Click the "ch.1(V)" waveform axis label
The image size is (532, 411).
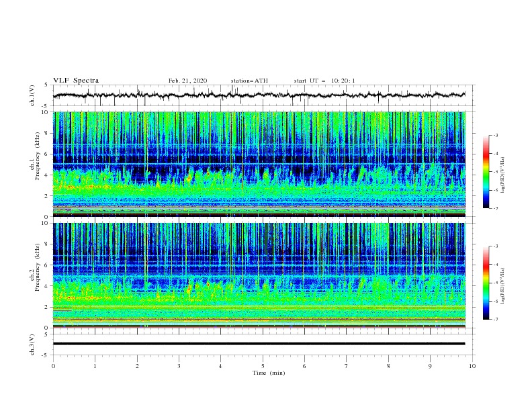[32, 95]
